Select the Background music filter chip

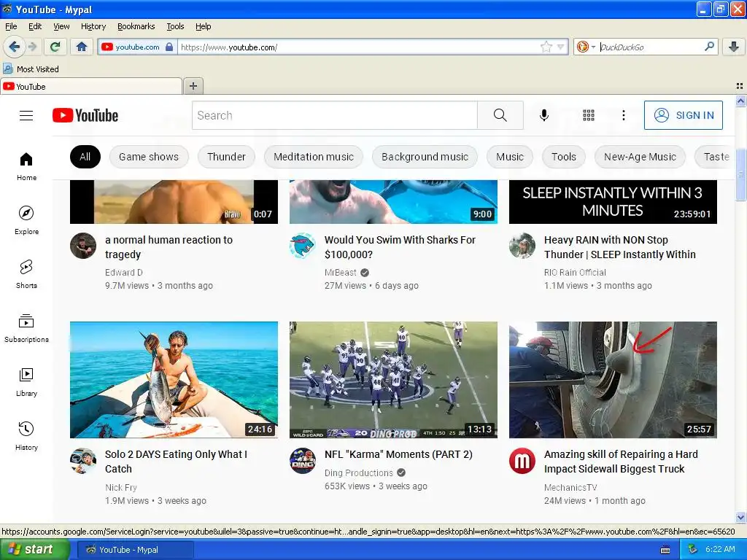coord(425,157)
